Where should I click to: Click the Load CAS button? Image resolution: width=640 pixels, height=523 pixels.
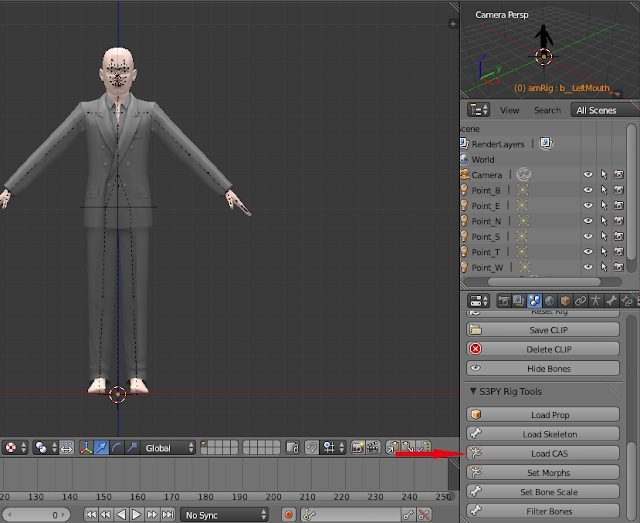pos(548,453)
